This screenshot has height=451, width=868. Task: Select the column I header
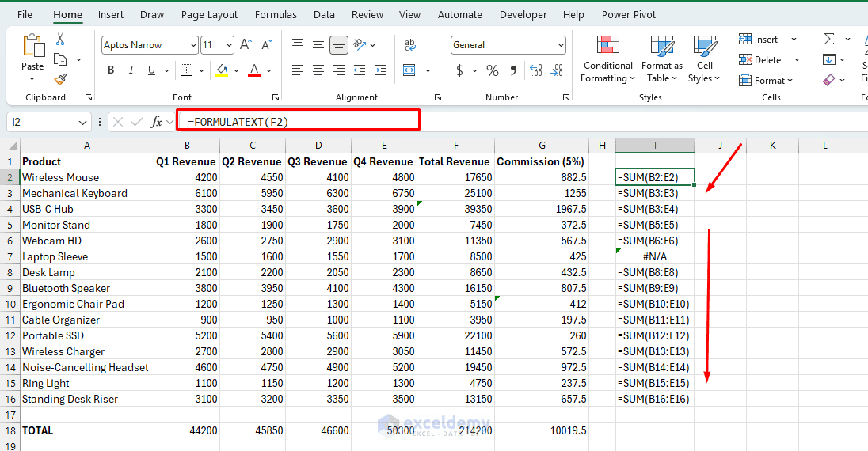click(655, 146)
